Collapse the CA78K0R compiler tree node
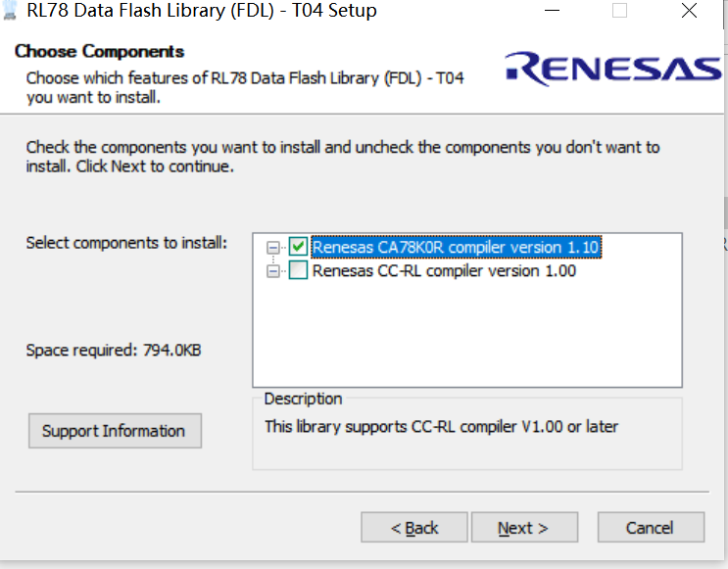 [x=273, y=247]
